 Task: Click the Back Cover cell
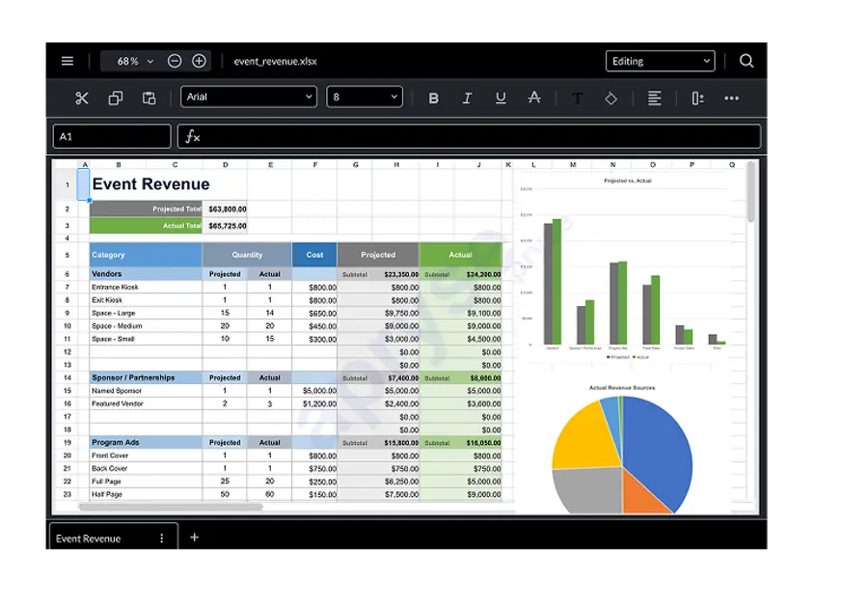point(147,468)
